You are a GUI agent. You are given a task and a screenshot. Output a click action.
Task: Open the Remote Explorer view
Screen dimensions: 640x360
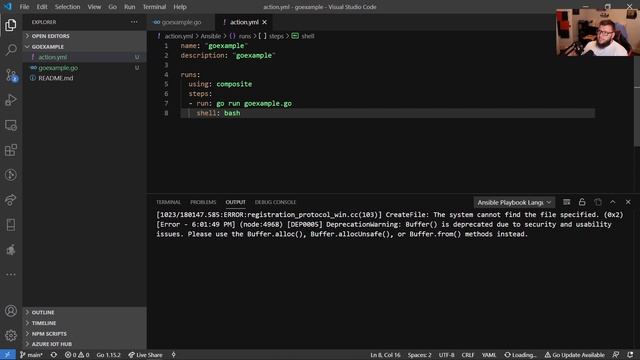(11, 125)
